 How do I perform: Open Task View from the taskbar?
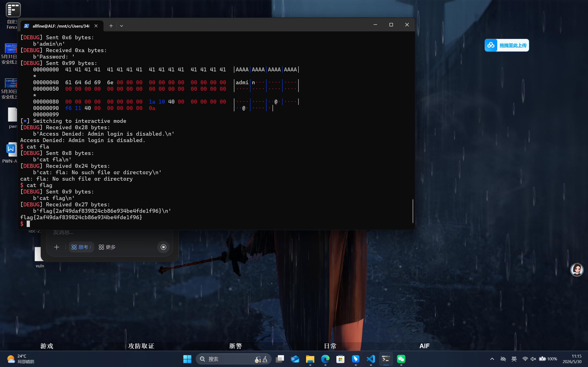click(280, 359)
